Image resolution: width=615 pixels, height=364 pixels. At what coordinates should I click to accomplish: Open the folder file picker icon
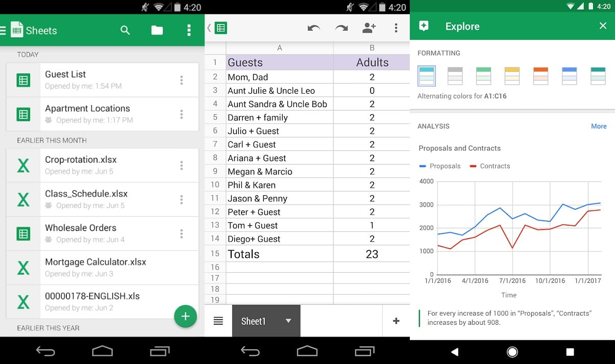pyautogui.click(x=157, y=31)
